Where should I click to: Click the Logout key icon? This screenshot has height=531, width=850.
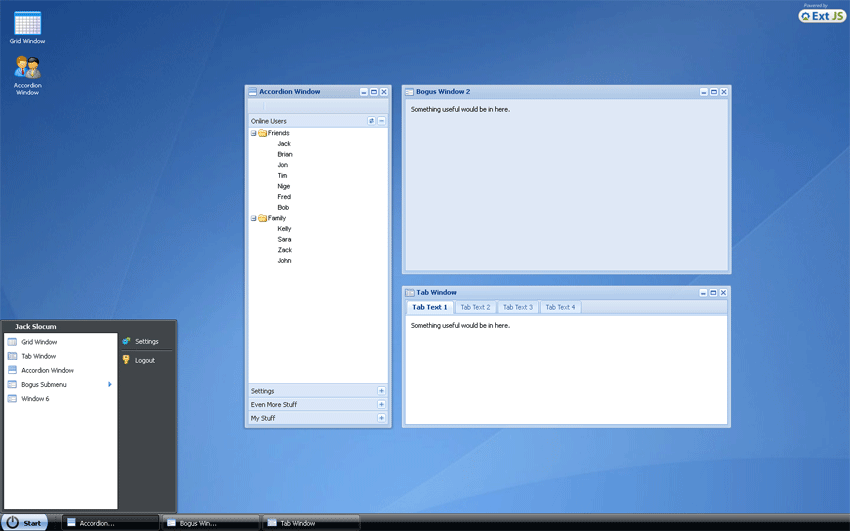[x=126, y=360]
